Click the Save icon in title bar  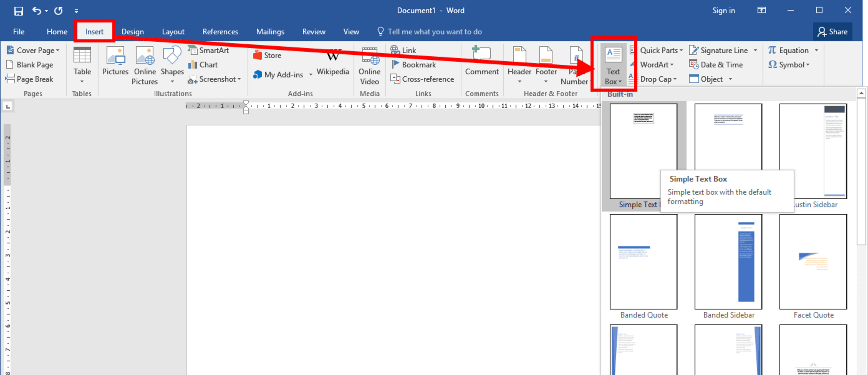[x=18, y=11]
